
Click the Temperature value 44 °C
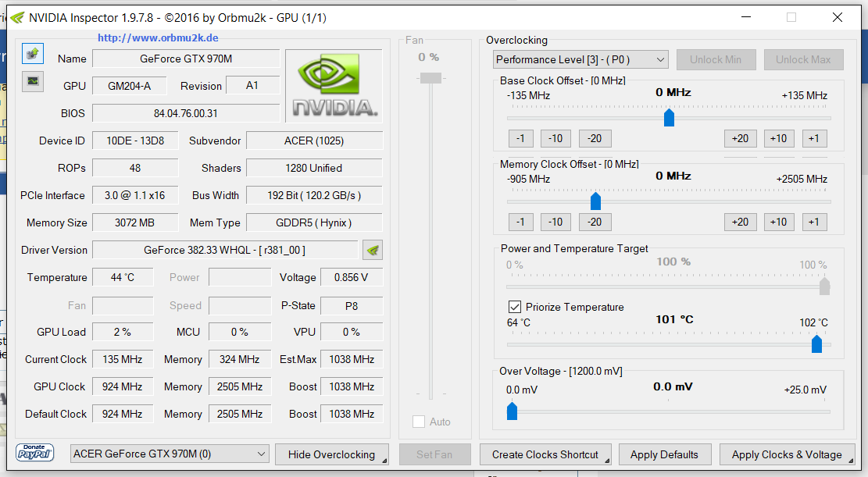point(123,277)
